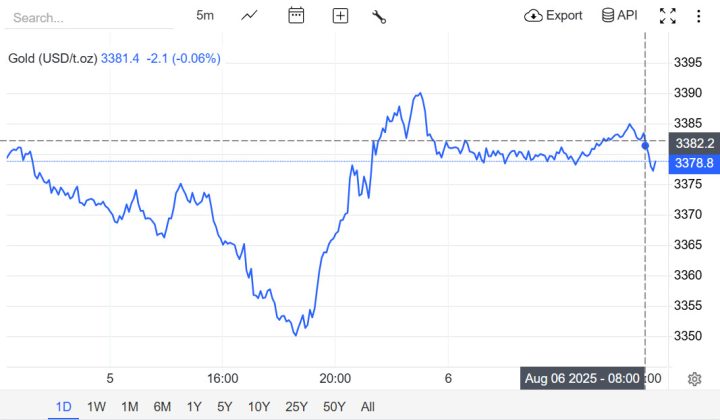
Task: Open the wrench chart tools icon
Action: (379, 15)
